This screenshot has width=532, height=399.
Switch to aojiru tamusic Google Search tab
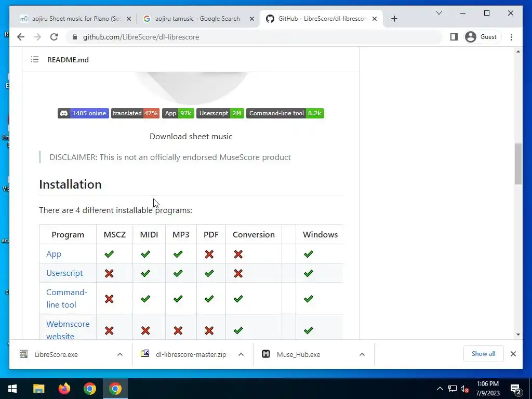click(197, 19)
